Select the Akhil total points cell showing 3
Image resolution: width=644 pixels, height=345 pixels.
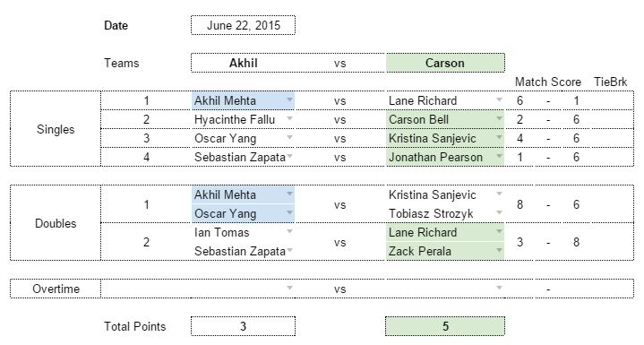[243, 326]
